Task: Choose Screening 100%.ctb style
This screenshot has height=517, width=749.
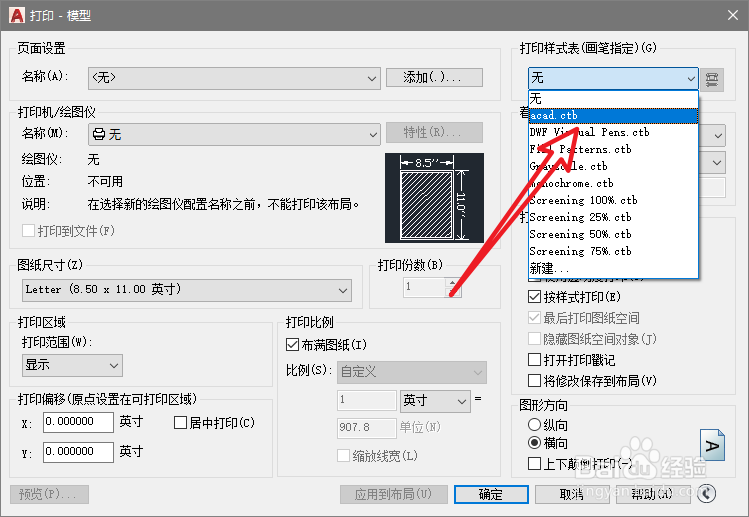Action: pos(613,200)
